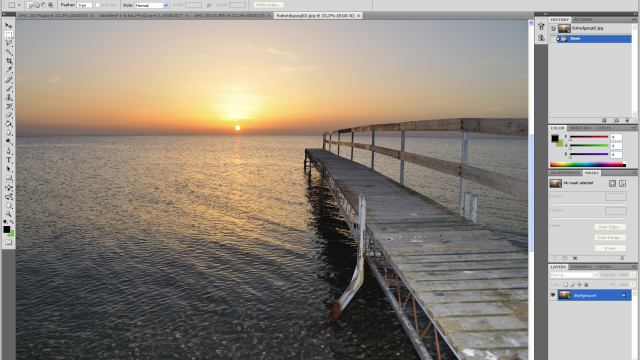Screen dimensions: 640x360
Task: Switch to the Actions tab
Action: [x=582, y=19]
